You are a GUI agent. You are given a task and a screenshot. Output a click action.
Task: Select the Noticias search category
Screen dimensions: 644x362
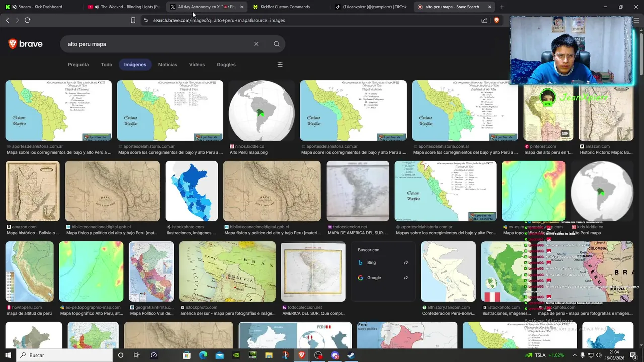click(168, 65)
